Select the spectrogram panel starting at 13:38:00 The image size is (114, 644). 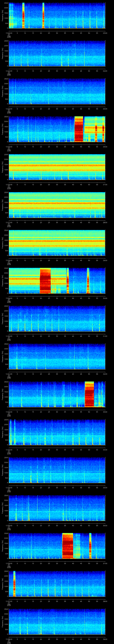(57, 621)
